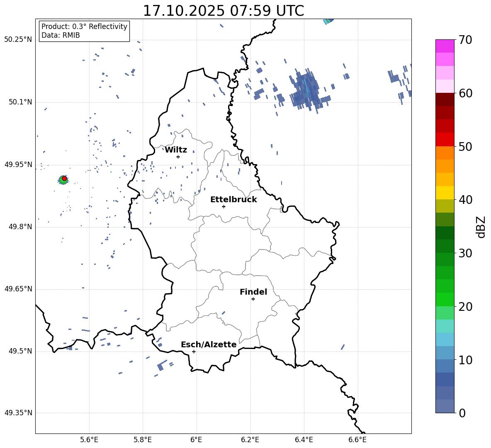Click the 5.6°E longitude label
This screenshot has height=448, width=491.
89,440
